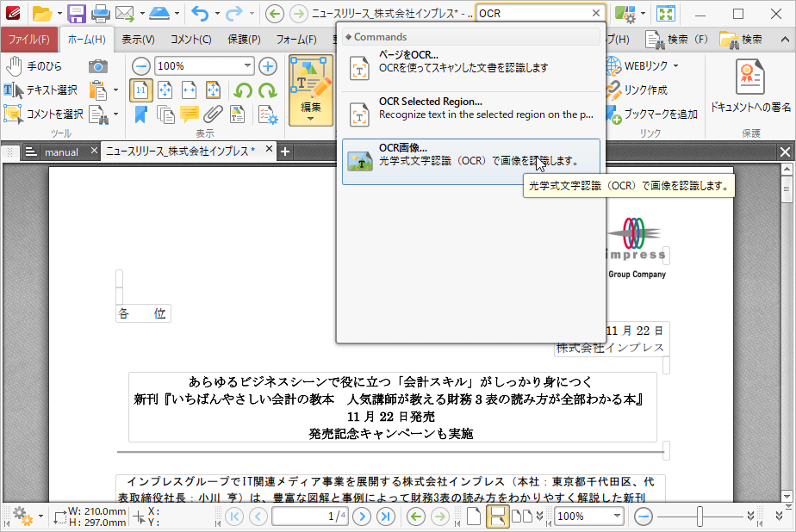Open the attachments paperclip icon
Screen dimensions: 796x532
click(214, 114)
